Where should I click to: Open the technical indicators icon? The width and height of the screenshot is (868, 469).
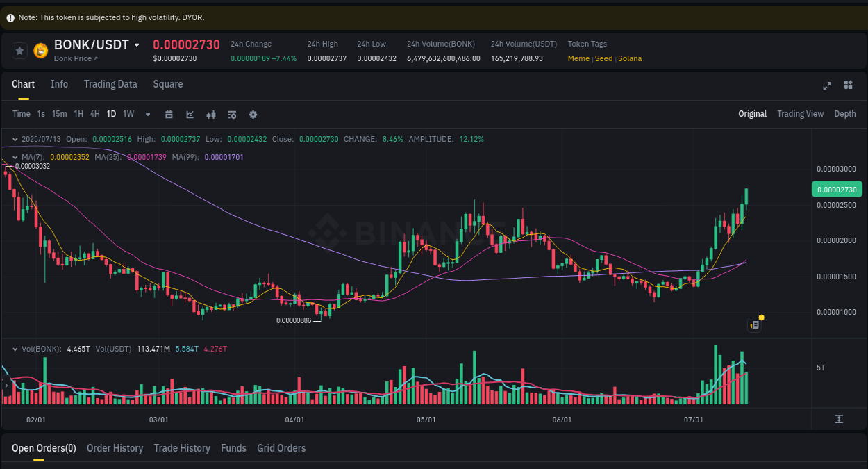tap(211, 114)
